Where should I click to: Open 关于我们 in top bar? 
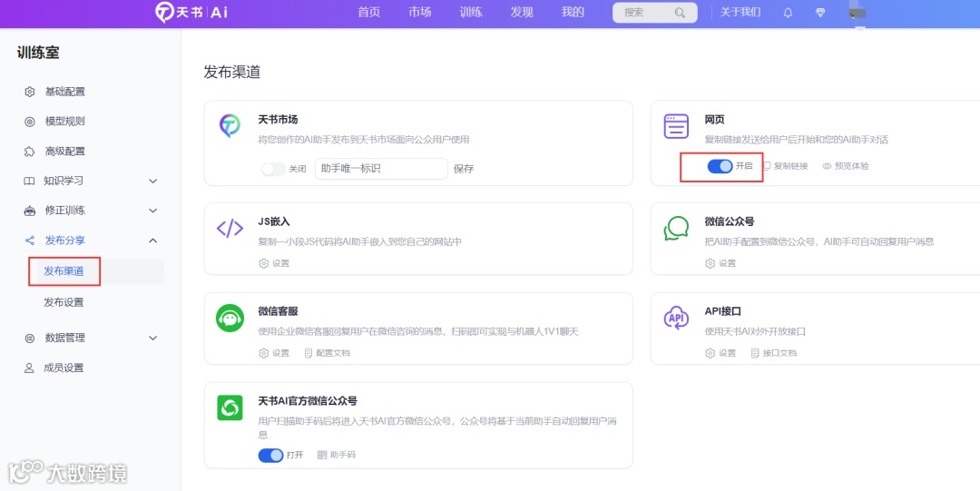pos(740,13)
